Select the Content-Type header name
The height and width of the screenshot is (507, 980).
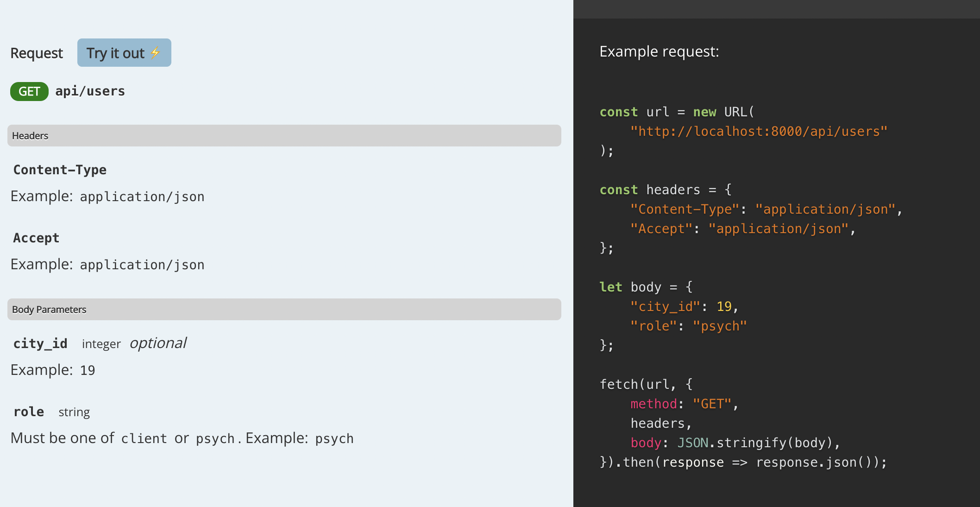click(59, 170)
